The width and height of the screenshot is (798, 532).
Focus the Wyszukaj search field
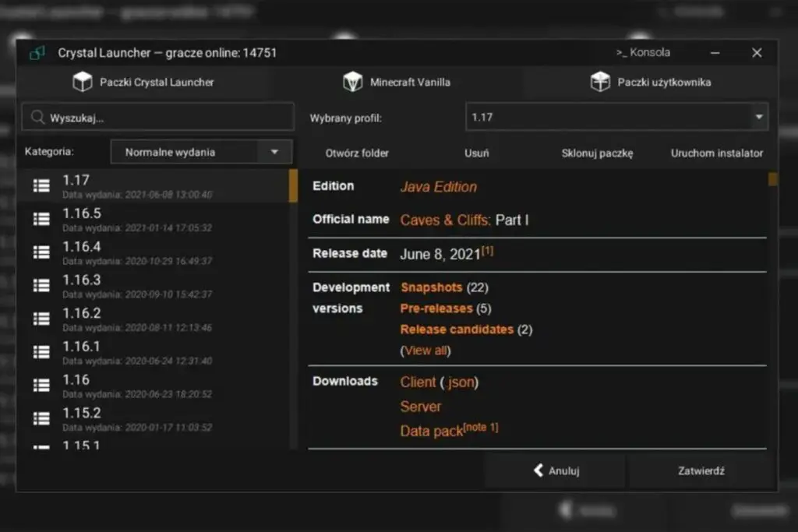[157, 118]
